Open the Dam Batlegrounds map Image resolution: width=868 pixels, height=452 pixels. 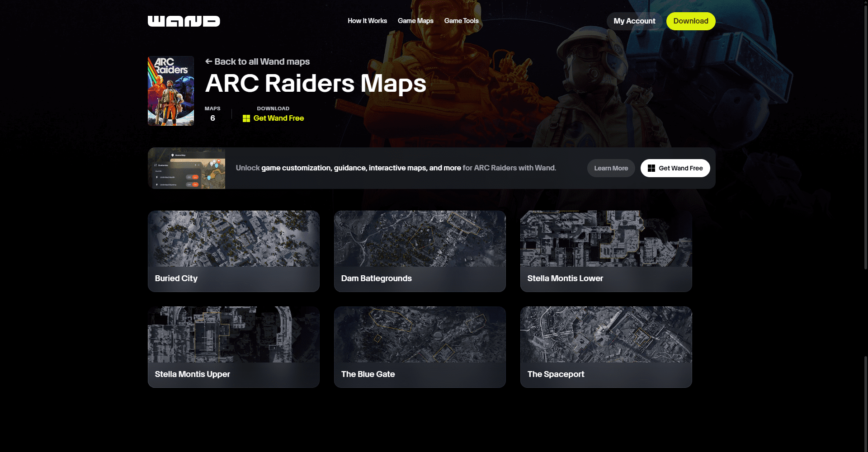pos(420,251)
